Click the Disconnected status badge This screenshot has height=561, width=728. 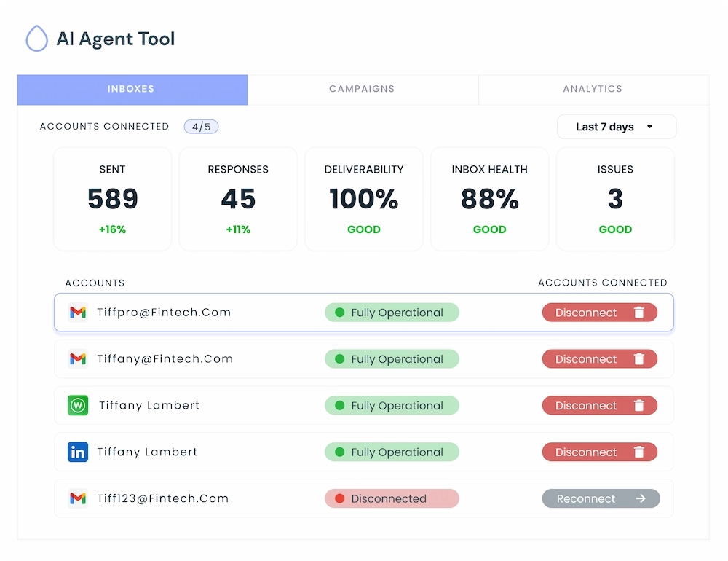(x=392, y=498)
